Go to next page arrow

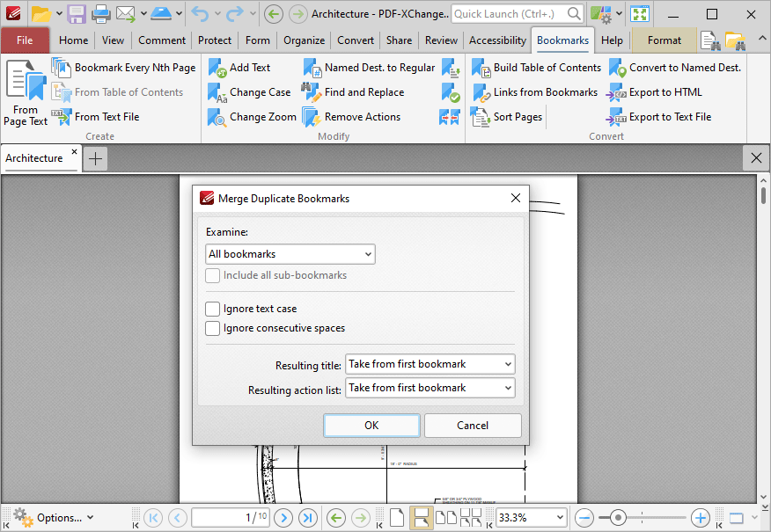tap(283, 518)
